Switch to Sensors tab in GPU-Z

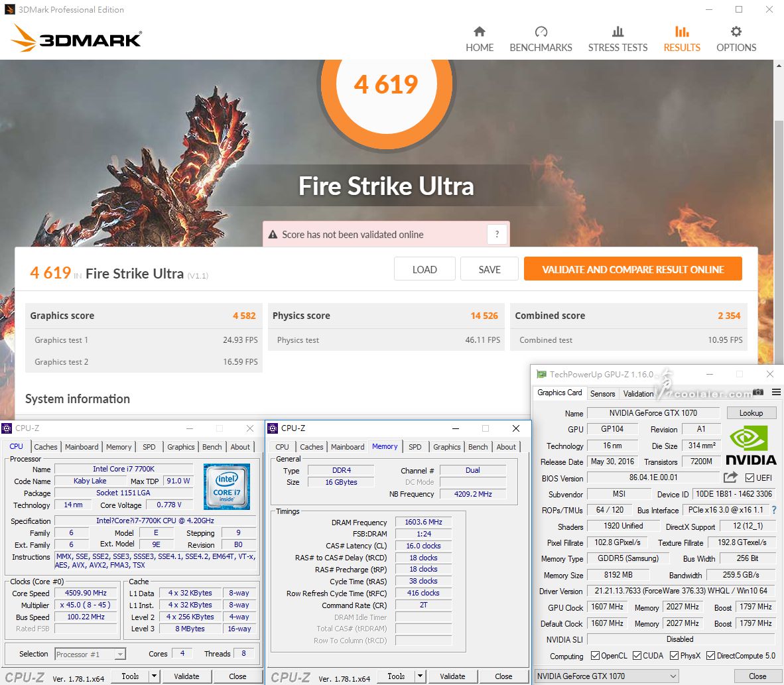pyautogui.click(x=602, y=393)
